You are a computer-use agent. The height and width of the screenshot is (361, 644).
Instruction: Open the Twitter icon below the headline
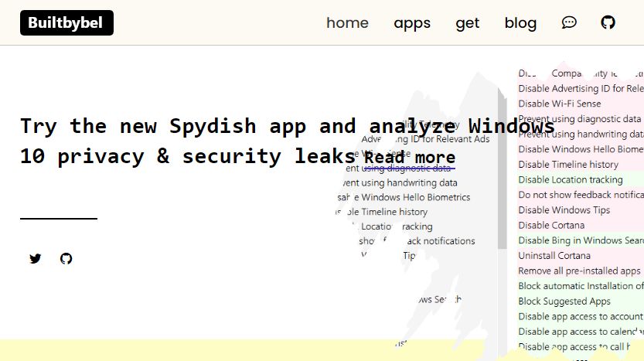point(36,258)
